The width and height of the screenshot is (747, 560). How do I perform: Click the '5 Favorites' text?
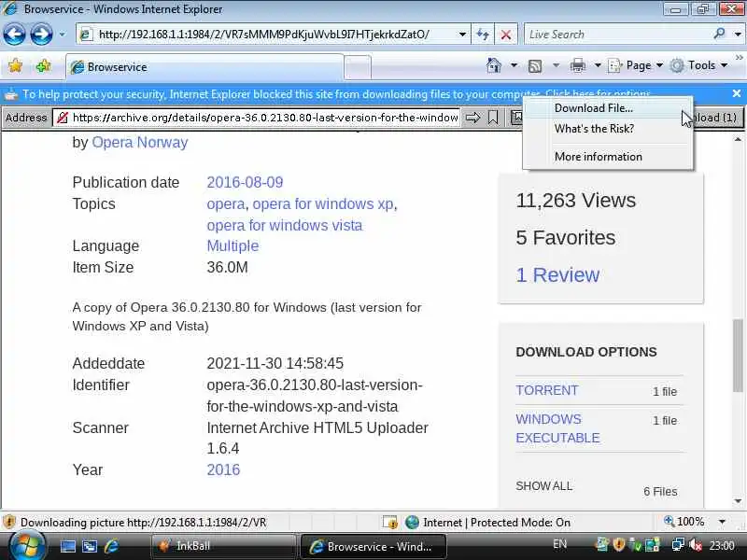coord(566,238)
